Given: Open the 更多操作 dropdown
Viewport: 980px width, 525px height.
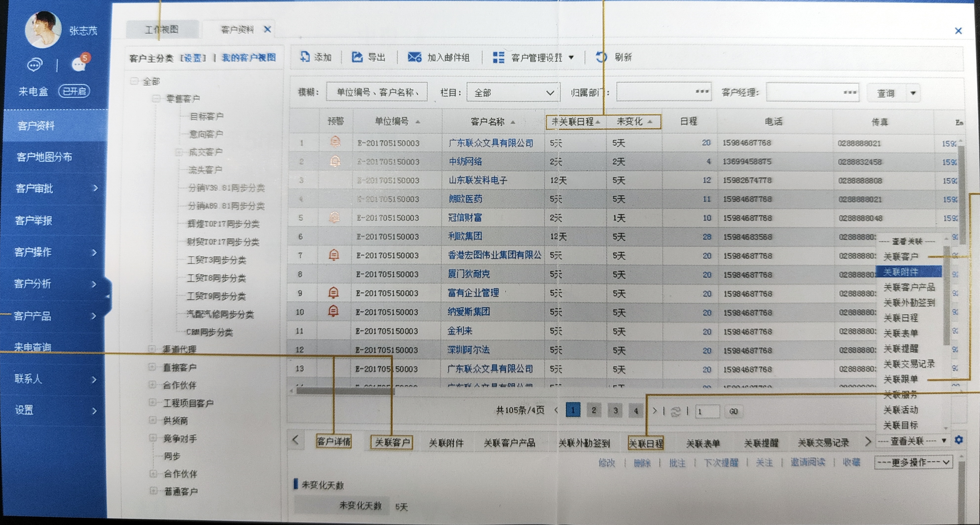Looking at the screenshot, I should (913, 462).
